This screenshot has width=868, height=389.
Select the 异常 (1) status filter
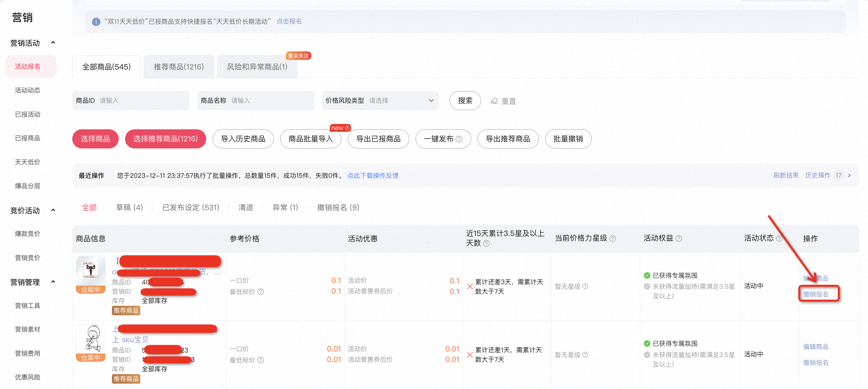tap(285, 208)
